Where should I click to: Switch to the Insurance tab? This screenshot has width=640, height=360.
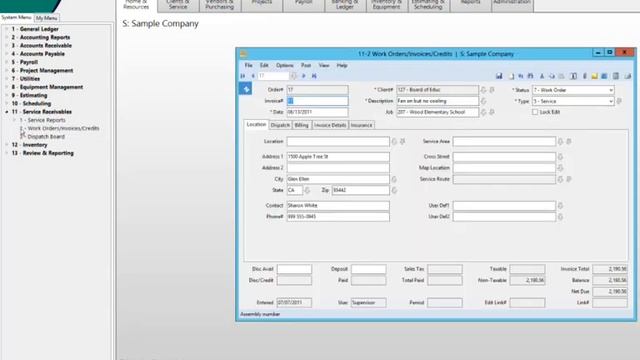[x=362, y=125]
